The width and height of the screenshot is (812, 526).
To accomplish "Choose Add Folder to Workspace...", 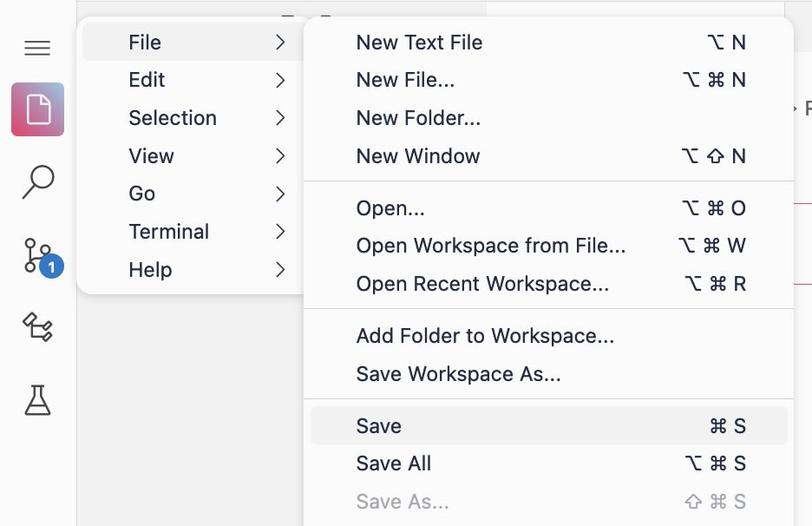I will (x=485, y=336).
